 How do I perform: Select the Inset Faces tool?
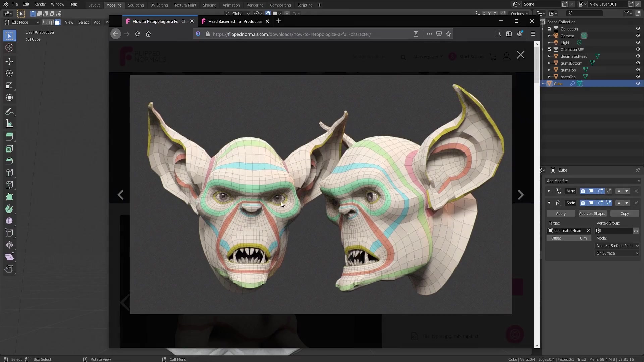pos(9,149)
